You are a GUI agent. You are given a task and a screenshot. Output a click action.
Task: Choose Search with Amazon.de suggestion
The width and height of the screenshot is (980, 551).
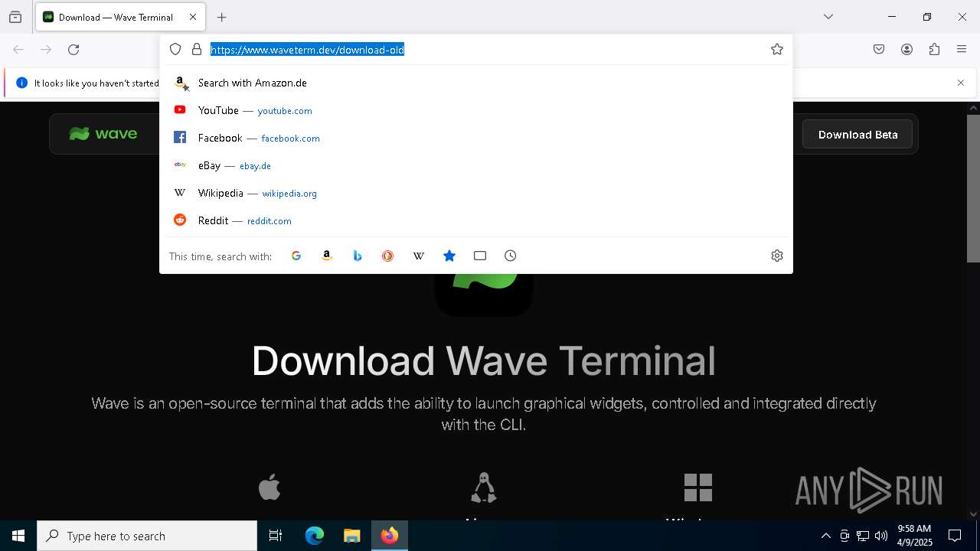(476, 83)
